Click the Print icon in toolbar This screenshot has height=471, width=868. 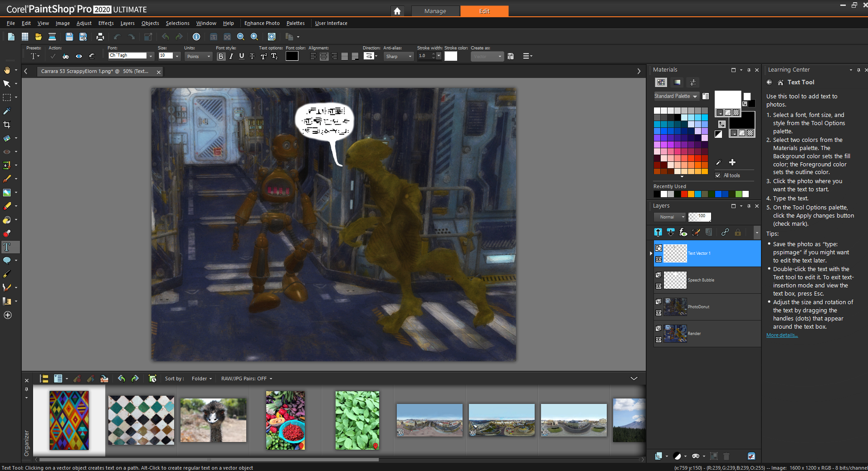pyautogui.click(x=100, y=37)
